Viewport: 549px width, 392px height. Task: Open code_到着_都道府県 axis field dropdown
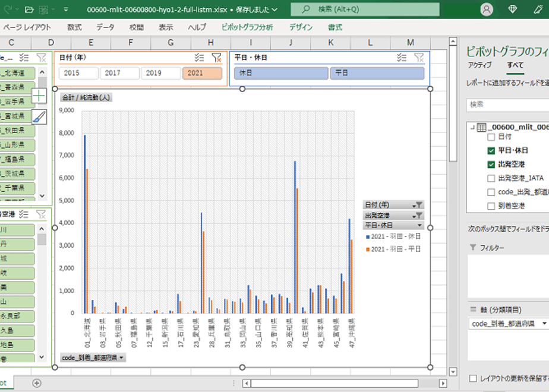click(544, 324)
